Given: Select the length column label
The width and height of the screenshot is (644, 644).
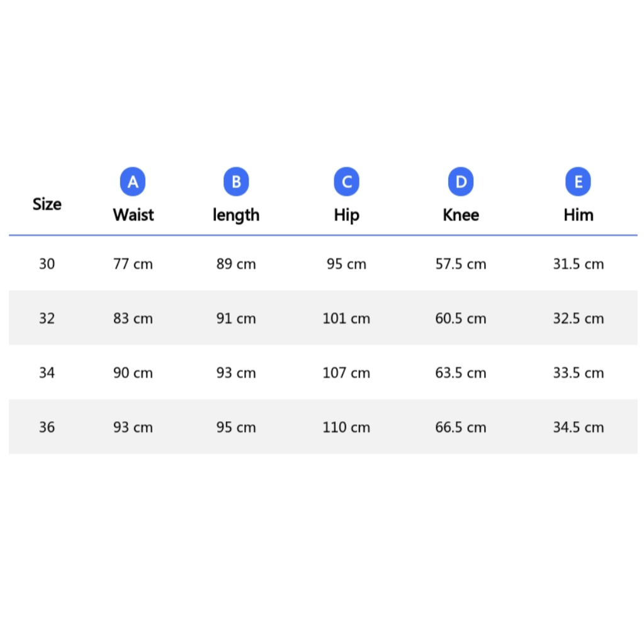Looking at the screenshot, I should click(236, 215).
